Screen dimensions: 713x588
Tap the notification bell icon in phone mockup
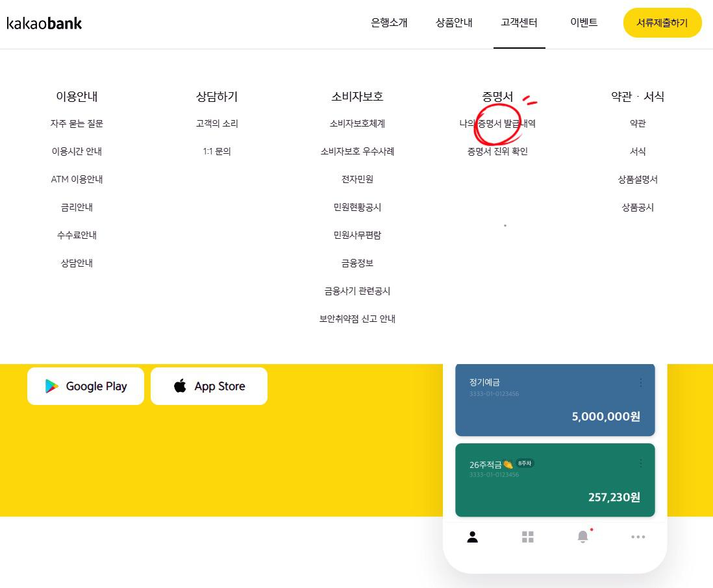pyautogui.click(x=583, y=537)
